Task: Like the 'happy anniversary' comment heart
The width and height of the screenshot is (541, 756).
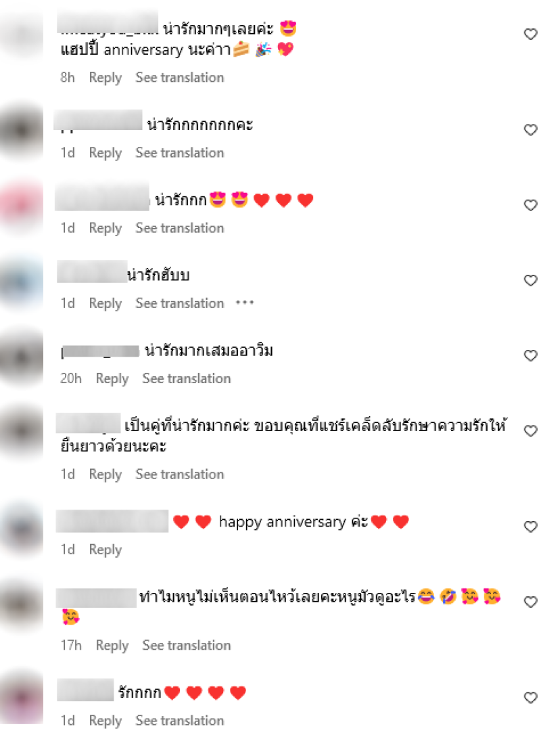Action: (x=530, y=527)
